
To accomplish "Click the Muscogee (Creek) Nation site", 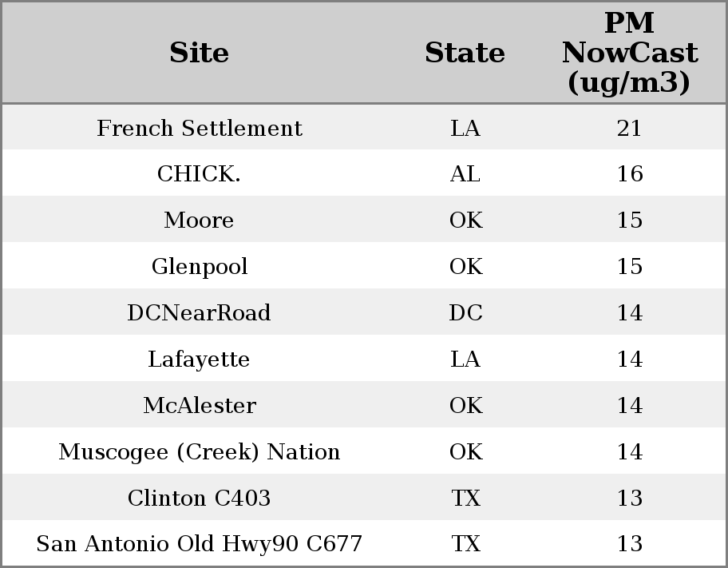I will 199,451.
